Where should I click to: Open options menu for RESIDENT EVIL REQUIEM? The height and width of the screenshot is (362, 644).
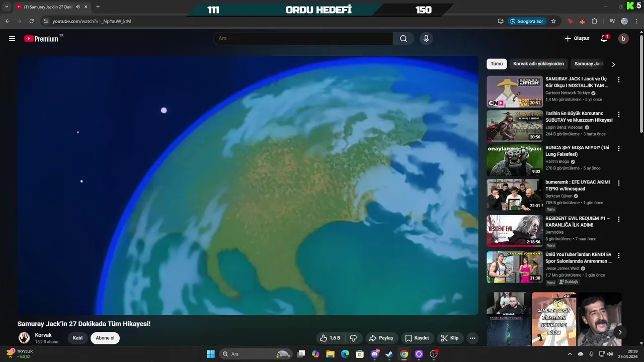pyautogui.click(x=619, y=219)
